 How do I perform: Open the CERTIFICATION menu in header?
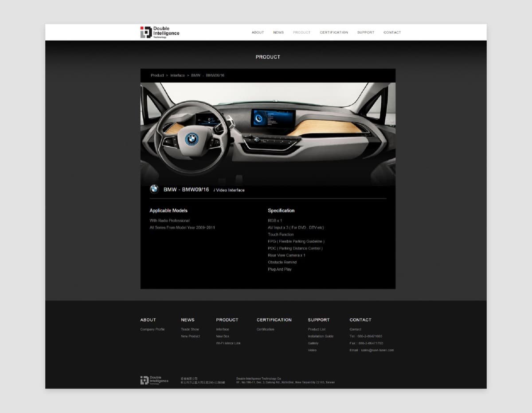pos(334,32)
